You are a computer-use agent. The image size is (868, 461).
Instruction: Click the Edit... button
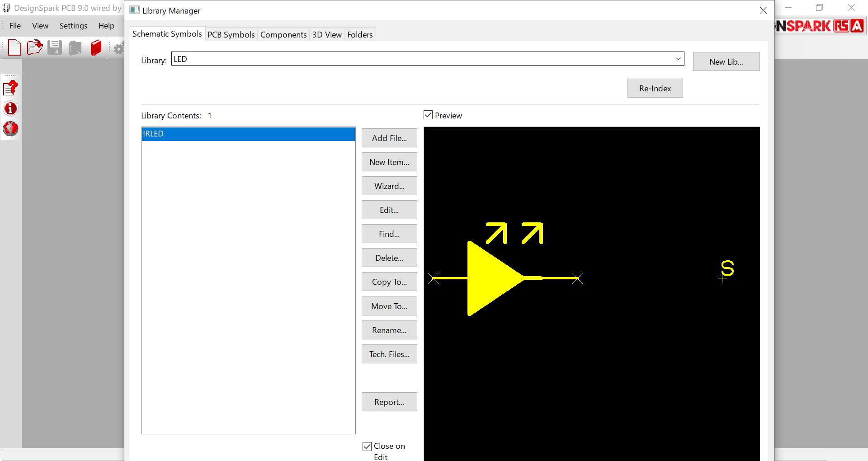point(389,210)
